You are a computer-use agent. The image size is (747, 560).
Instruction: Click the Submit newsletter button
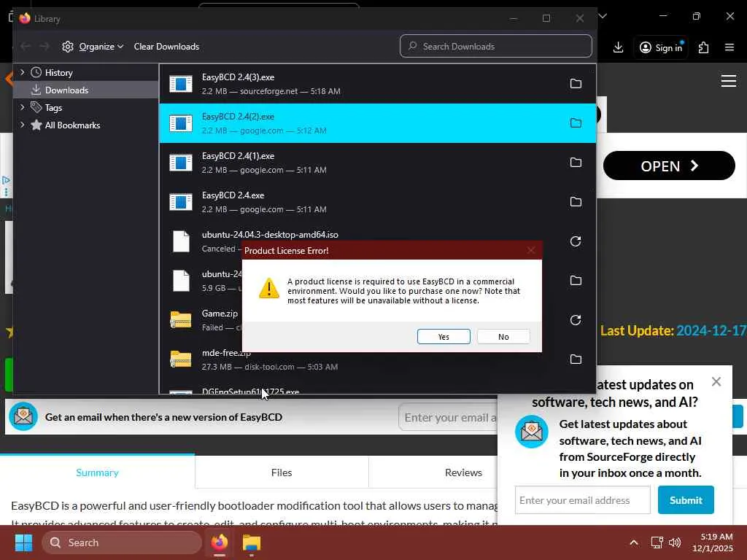(x=686, y=500)
